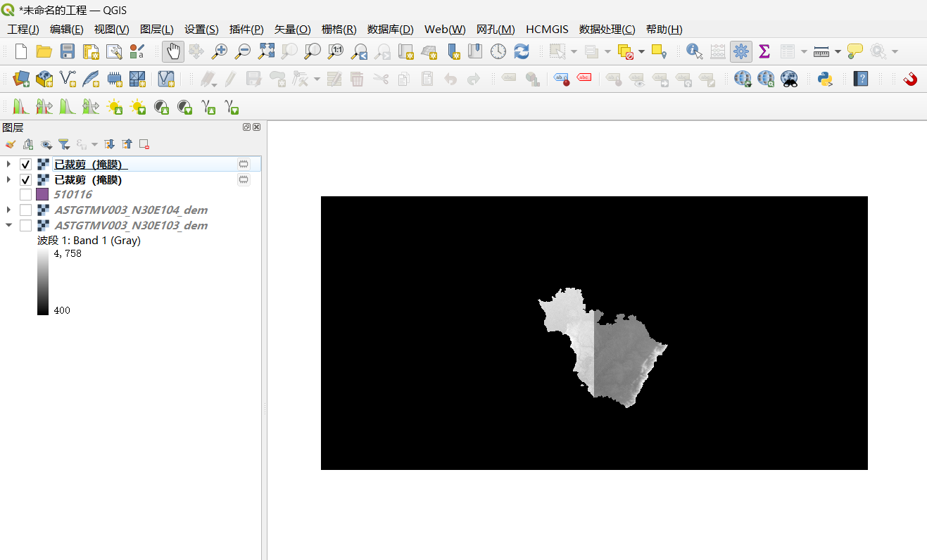
Task: Open the 数据处理(C) menu
Action: (607, 30)
